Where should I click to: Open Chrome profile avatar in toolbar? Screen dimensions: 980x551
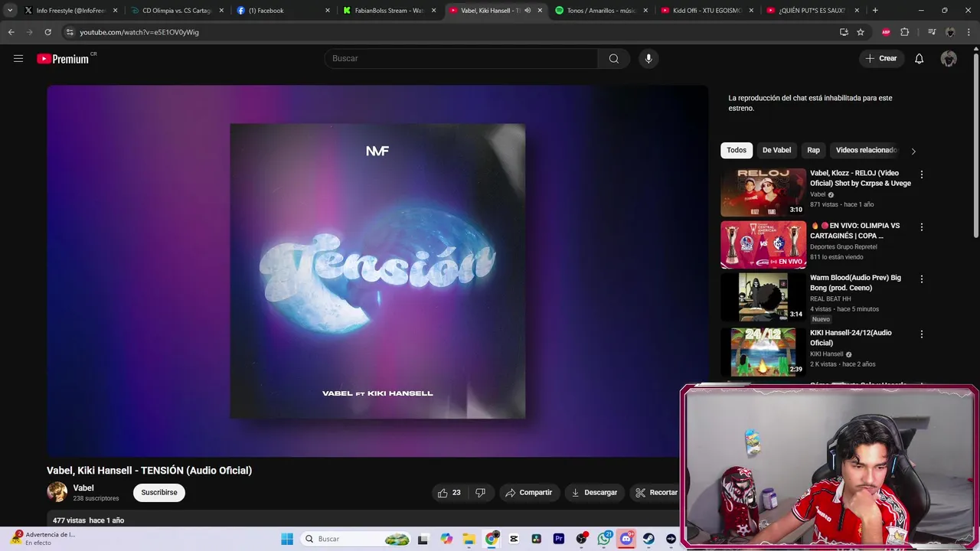coord(950,32)
